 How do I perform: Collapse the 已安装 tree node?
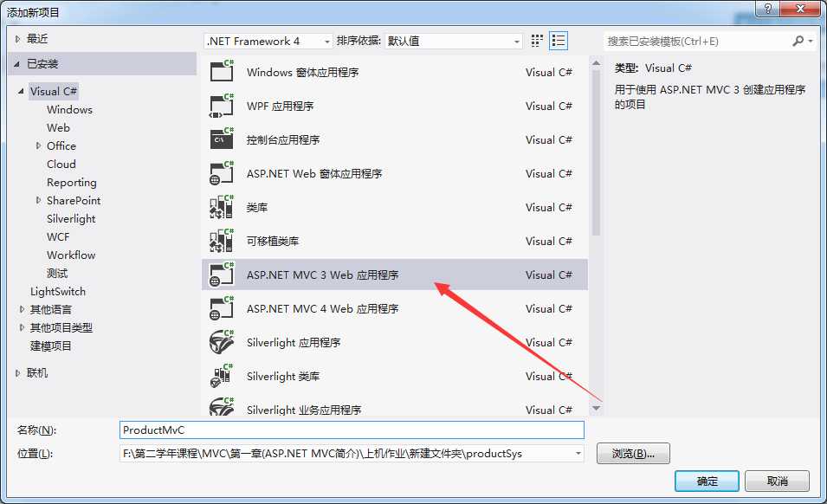(16, 64)
